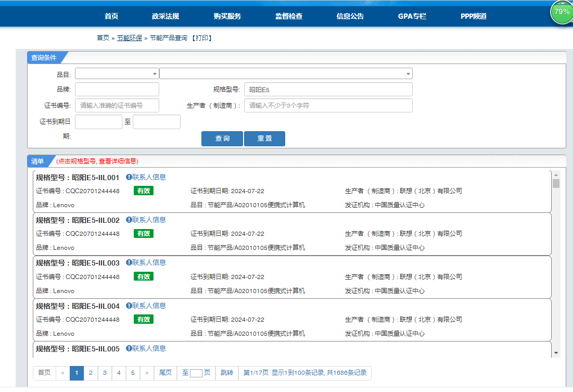Viewport: 573px width, 392px height.
Task: Expand the first 品目 category dropdown
Action: (x=117, y=73)
